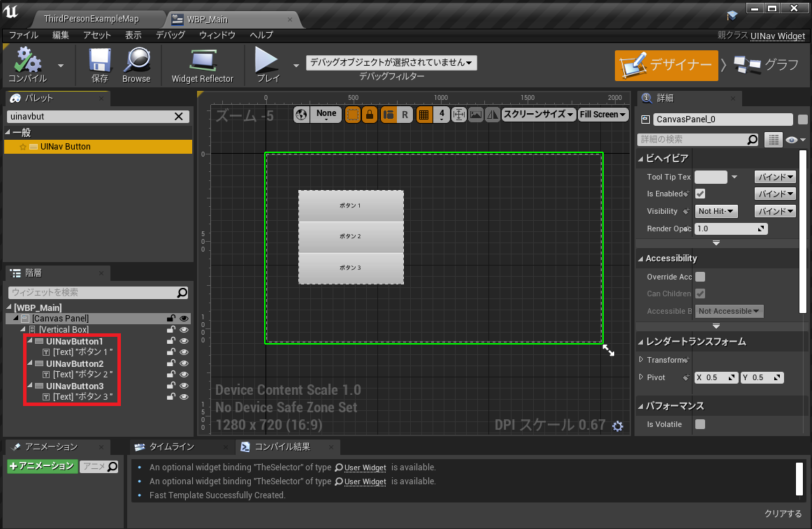Click the flip/mirror triangle icon
The height and width of the screenshot is (529, 812).
pos(493,115)
